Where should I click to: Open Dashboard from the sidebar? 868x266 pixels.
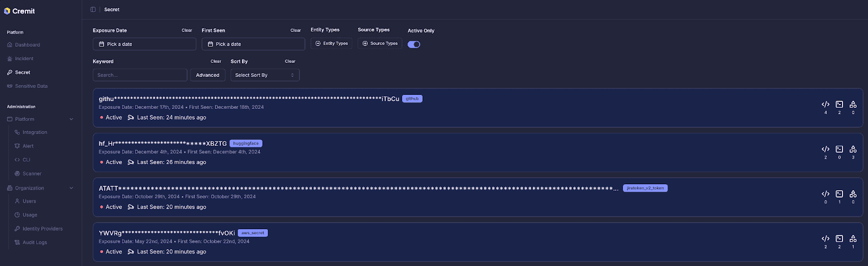27,45
